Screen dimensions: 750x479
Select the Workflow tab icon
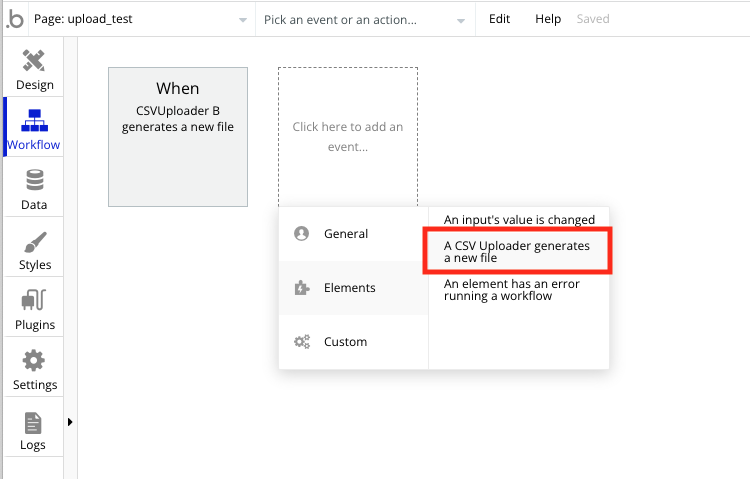point(34,120)
